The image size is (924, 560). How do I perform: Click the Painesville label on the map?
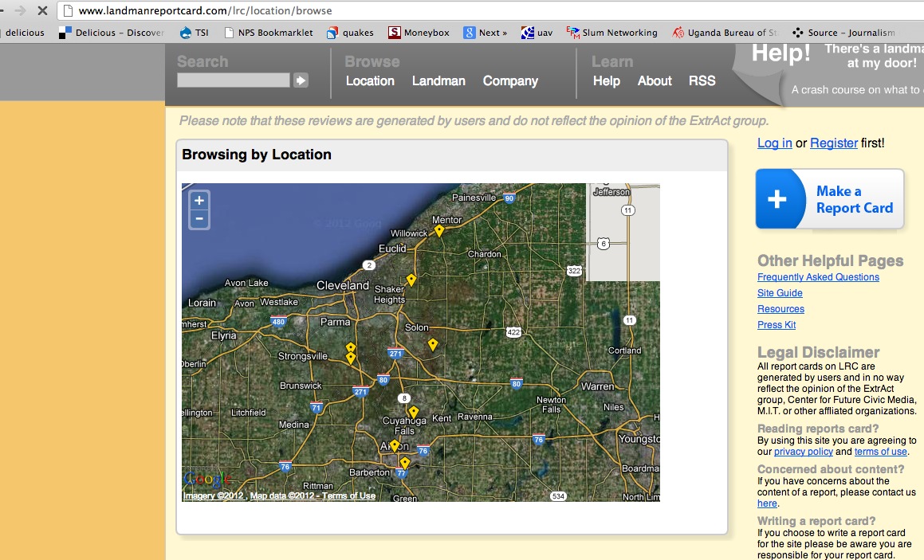coord(474,198)
